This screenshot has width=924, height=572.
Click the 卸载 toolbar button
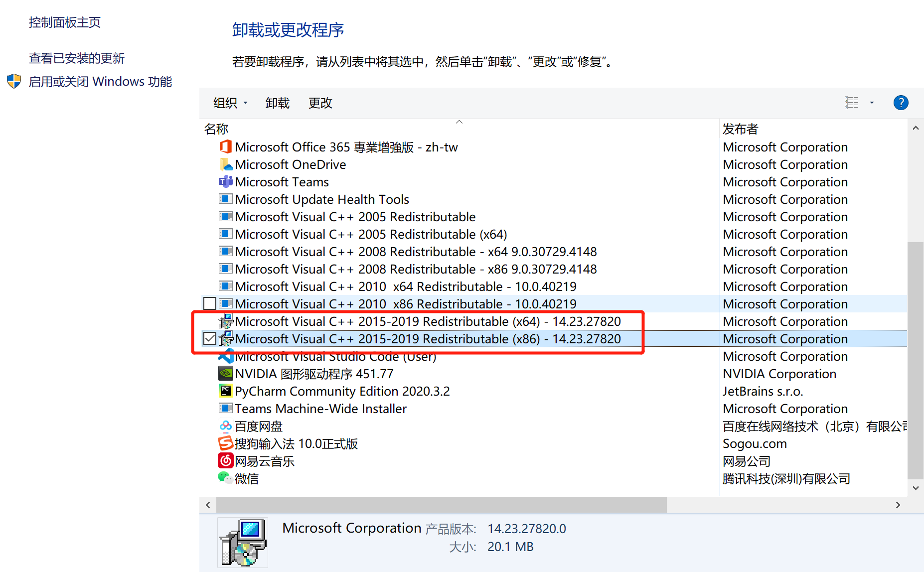click(x=278, y=103)
